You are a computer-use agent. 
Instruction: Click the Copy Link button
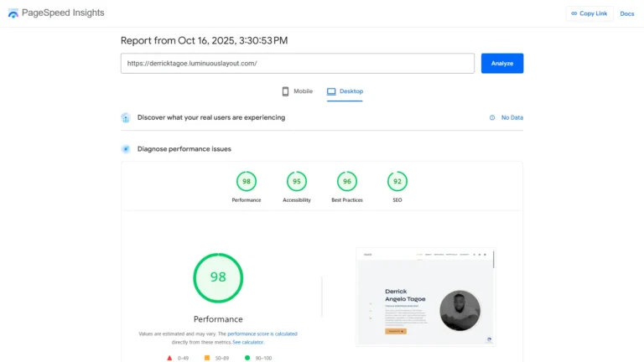point(589,13)
